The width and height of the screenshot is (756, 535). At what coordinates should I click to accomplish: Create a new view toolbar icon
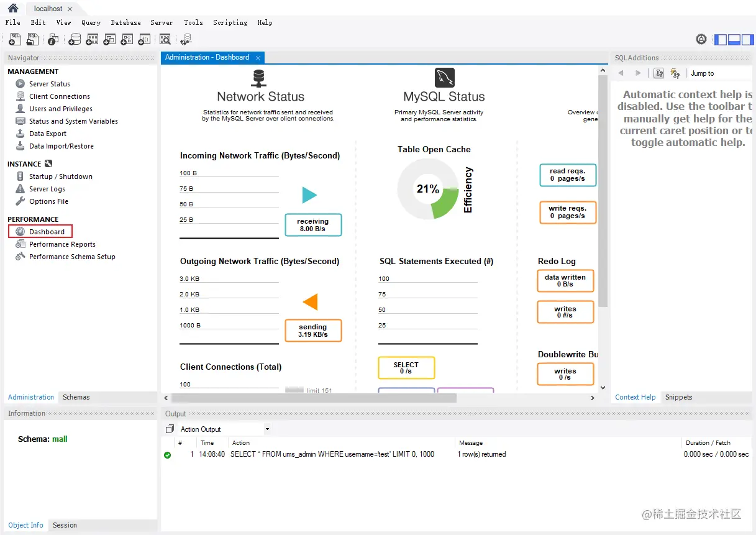tap(109, 39)
